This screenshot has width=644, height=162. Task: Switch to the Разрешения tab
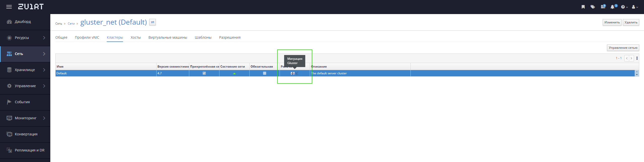[230, 37]
